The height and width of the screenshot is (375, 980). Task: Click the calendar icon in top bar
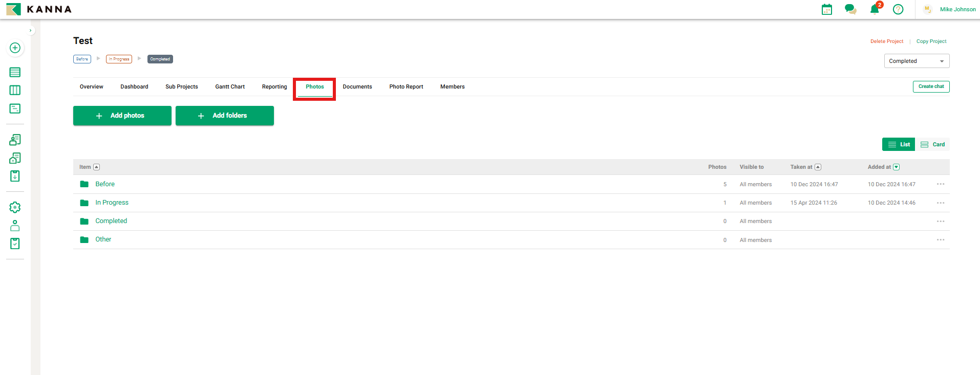pyautogui.click(x=826, y=9)
